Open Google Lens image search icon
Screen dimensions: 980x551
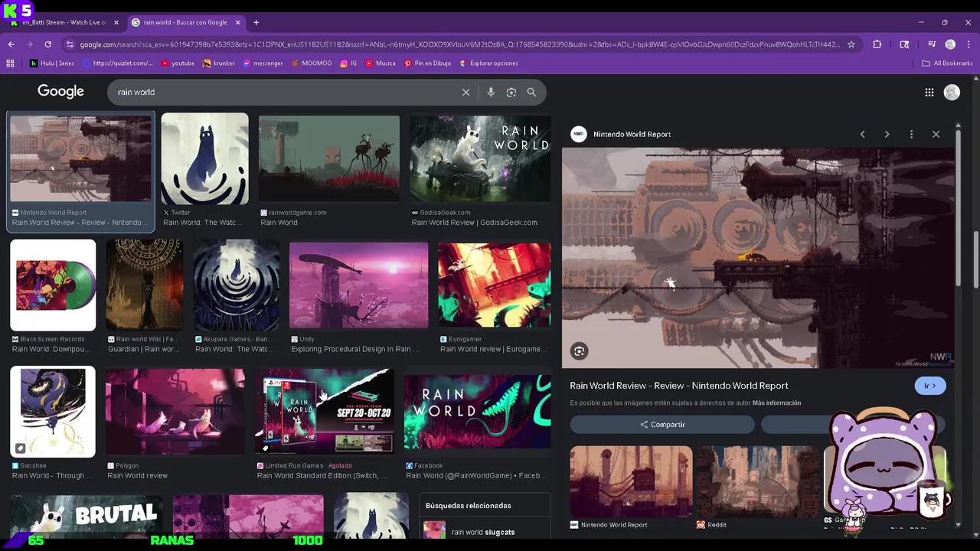511,93
